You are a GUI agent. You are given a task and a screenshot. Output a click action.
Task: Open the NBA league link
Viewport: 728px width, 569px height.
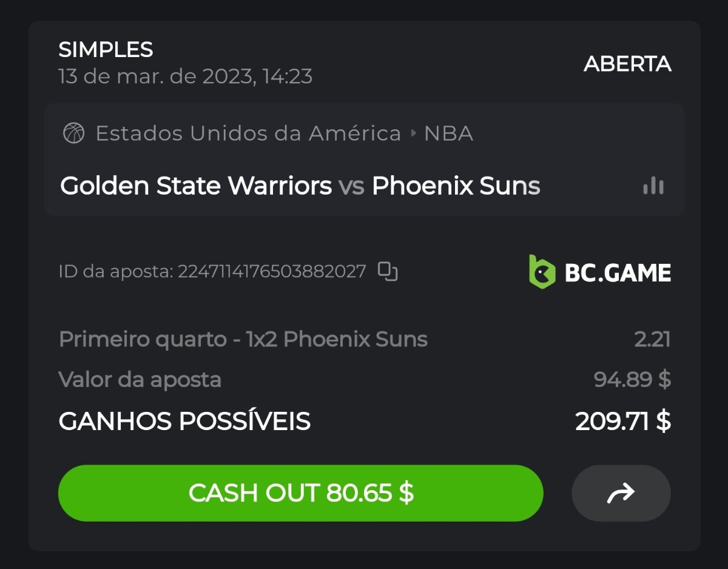click(448, 133)
